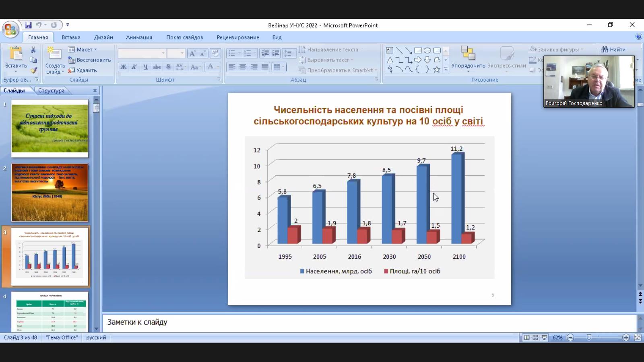644x362 pixels.
Task: Open the Дизайн ribbon tab
Action: [x=103, y=37]
